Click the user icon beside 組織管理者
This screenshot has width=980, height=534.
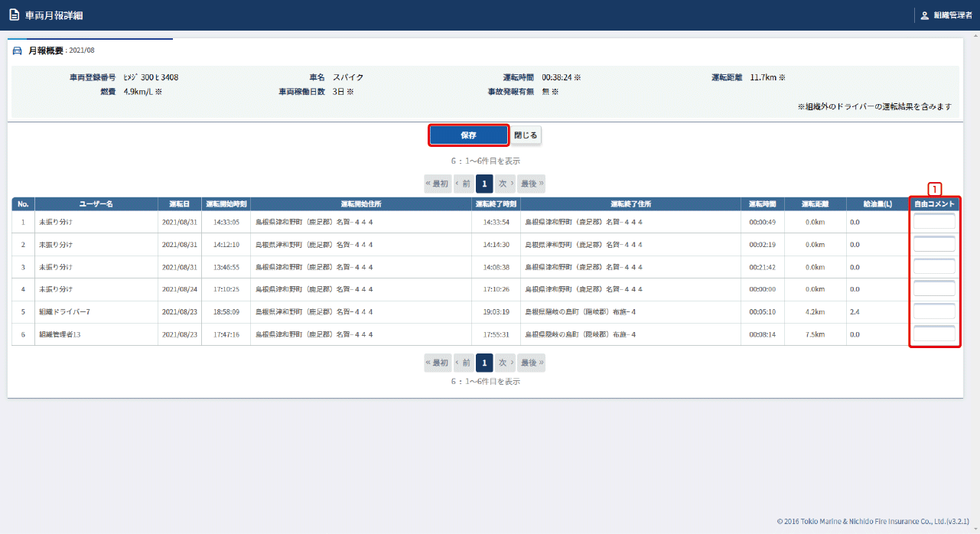point(924,15)
